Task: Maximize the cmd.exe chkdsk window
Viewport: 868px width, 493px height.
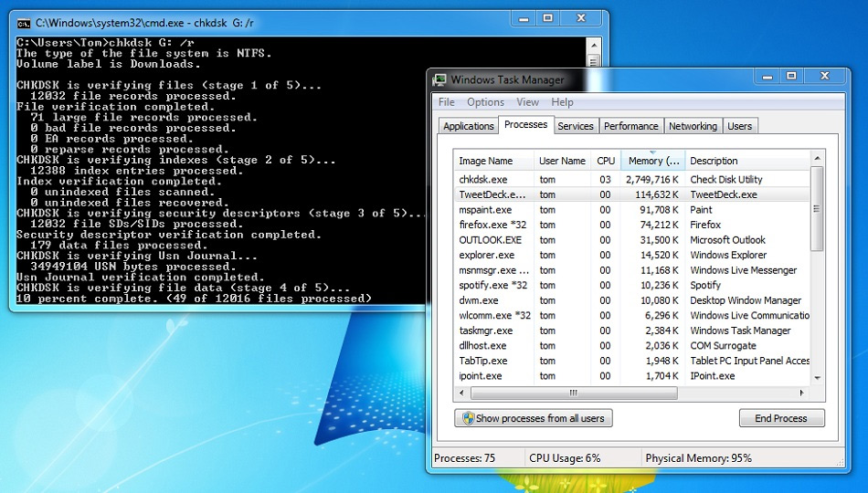Action: pyautogui.click(x=548, y=18)
